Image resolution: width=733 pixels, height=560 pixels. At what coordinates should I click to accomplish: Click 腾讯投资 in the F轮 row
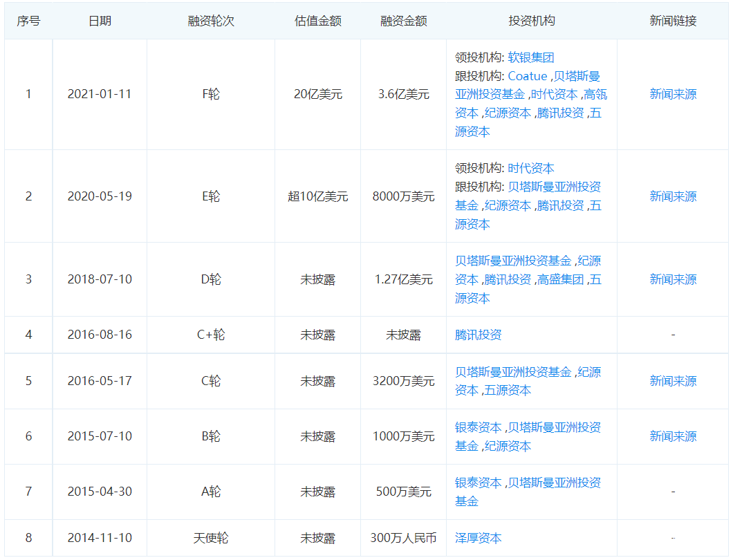tap(561, 113)
